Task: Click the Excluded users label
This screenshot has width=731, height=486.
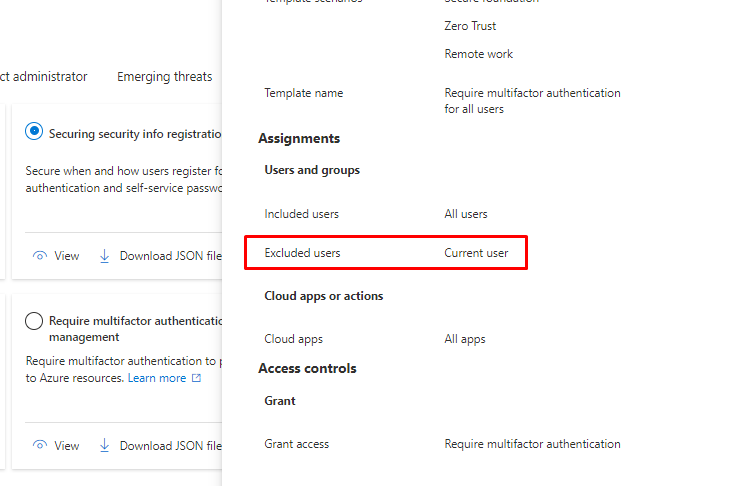Action: click(302, 253)
